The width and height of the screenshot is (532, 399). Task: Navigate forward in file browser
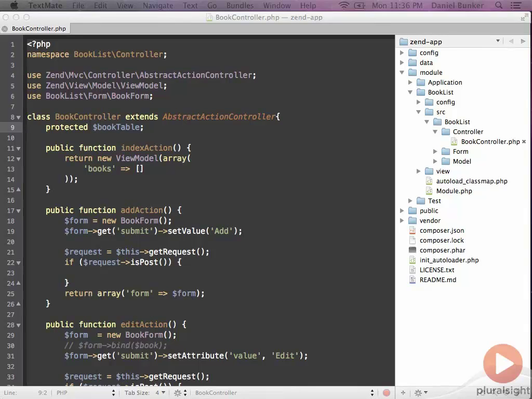click(523, 42)
